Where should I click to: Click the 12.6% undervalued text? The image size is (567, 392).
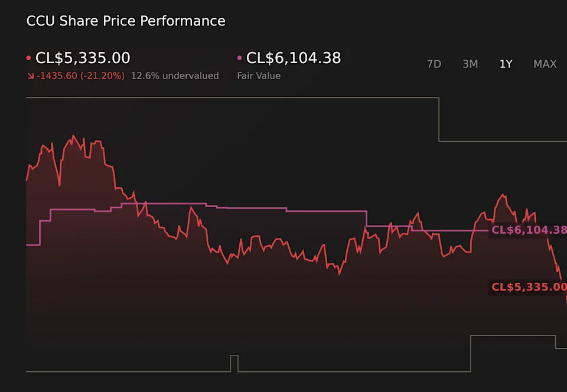175,76
